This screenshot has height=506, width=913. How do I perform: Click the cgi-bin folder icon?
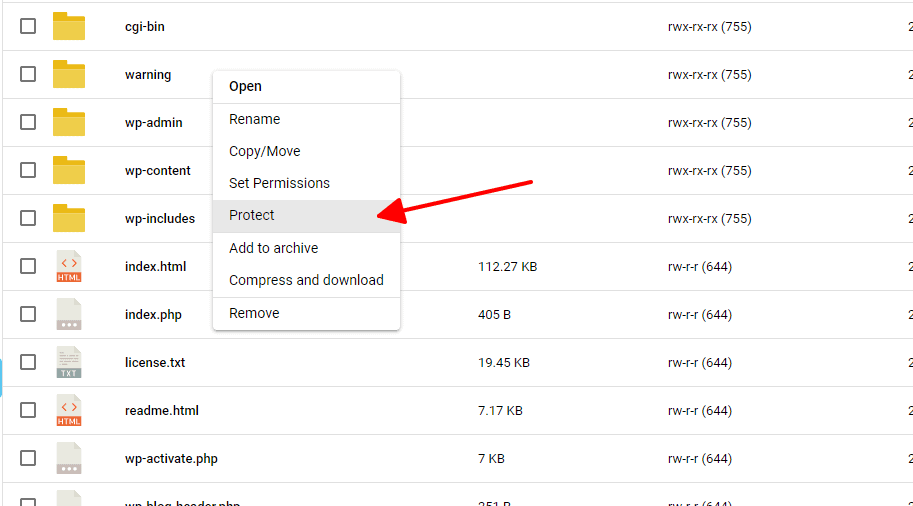pyautogui.click(x=69, y=27)
